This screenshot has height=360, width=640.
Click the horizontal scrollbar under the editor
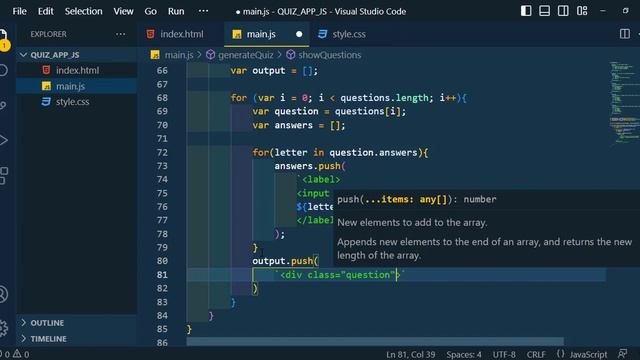point(375,341)
